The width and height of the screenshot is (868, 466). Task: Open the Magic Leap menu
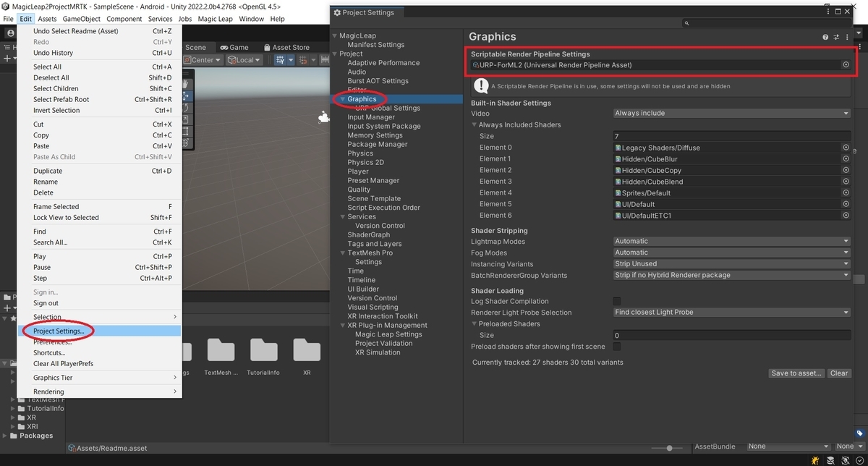[x=214, y=19]
